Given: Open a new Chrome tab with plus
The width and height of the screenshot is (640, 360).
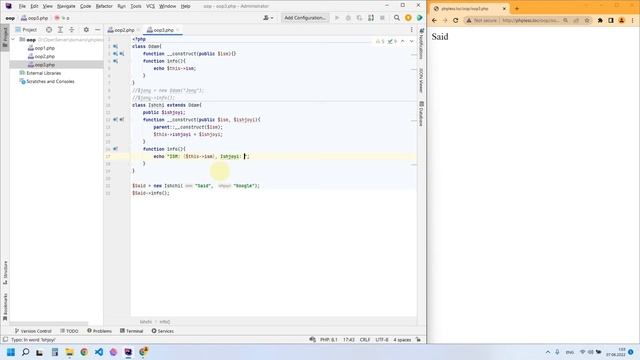Looking at the screenshot, I should [x=517, y=8].
